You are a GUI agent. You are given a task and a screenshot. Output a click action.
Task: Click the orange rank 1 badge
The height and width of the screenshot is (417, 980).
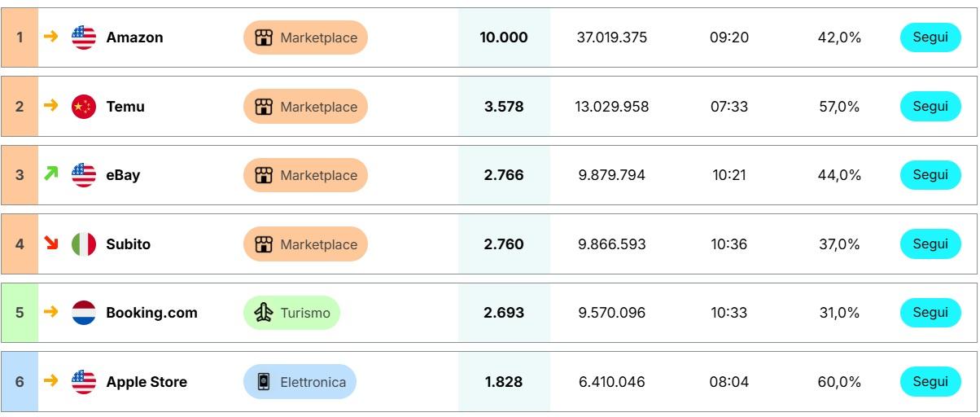(20, 37)
